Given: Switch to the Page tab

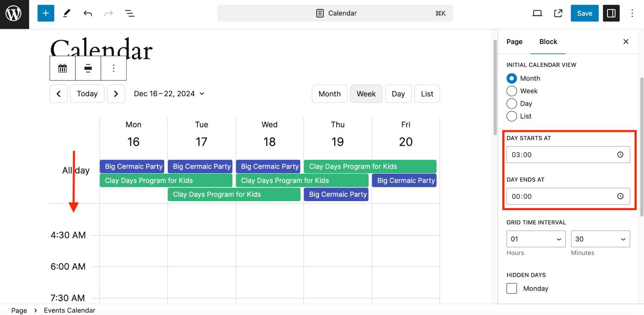Looking at the screenshot, I should (514, 42).
